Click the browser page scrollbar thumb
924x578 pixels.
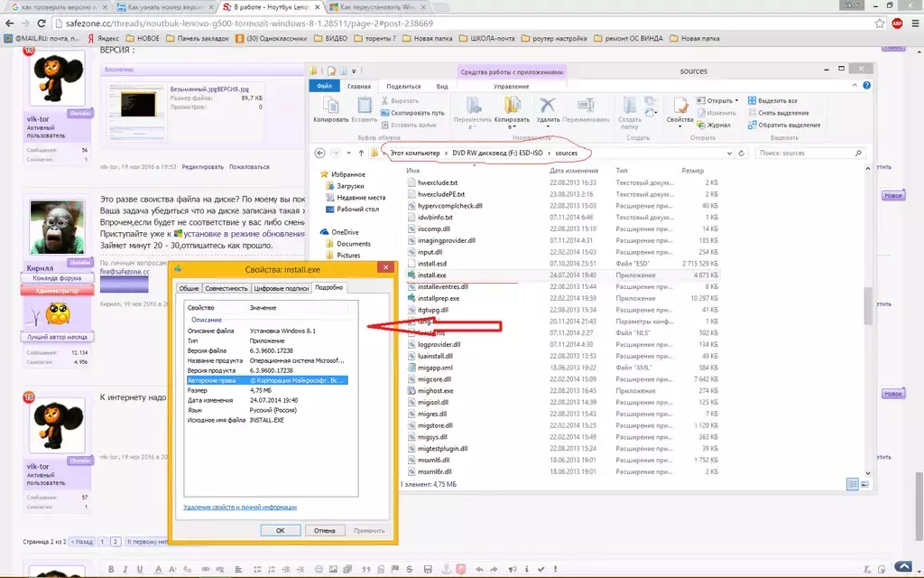[919, 506]
